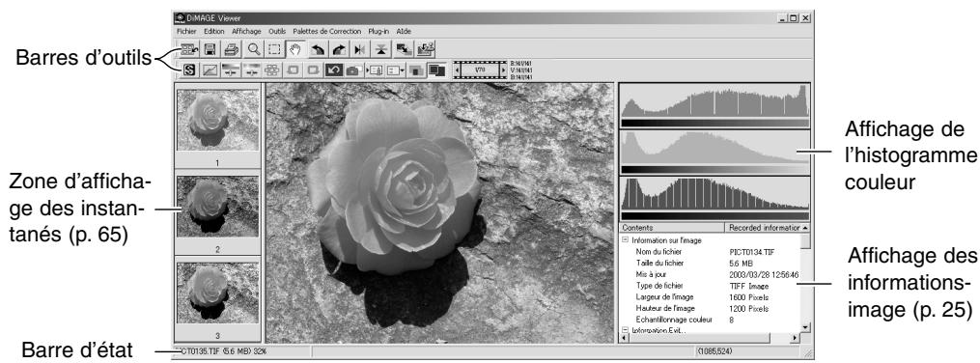
Task: Click the S color matching icon
Action: click(x=189, y=70)
